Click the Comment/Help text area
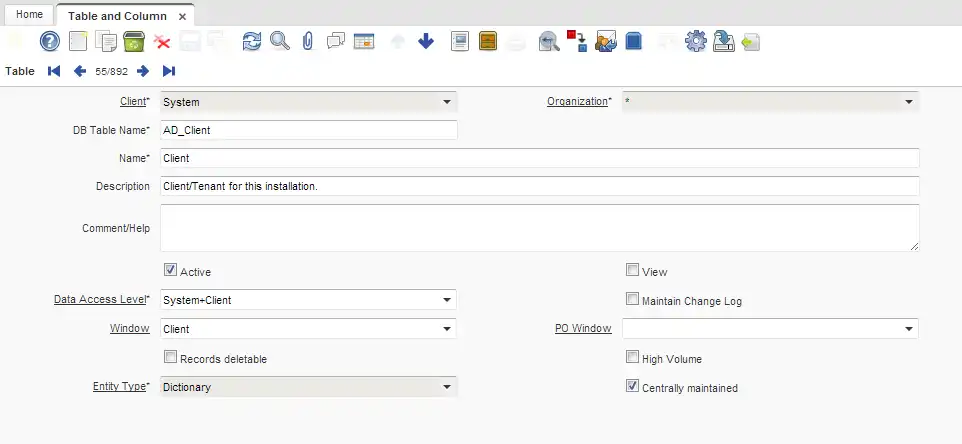This screenshot has height=444, width=962. [540, 228]
